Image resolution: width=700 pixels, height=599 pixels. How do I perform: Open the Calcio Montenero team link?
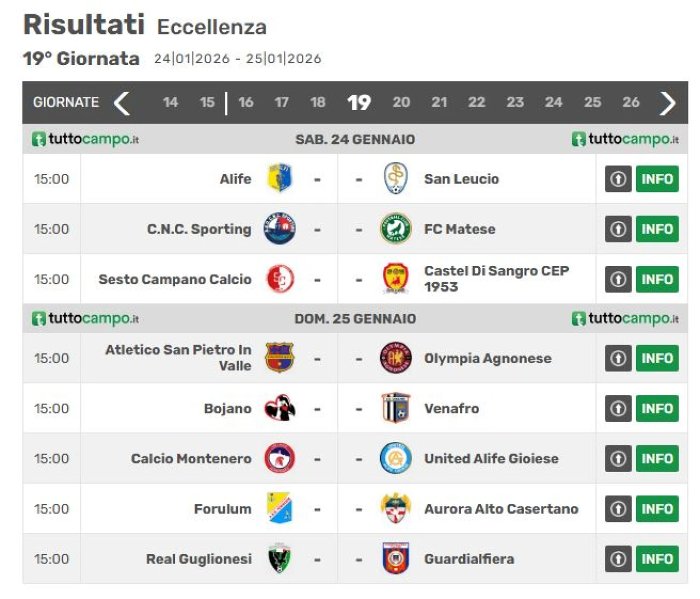tap(191, 458)
